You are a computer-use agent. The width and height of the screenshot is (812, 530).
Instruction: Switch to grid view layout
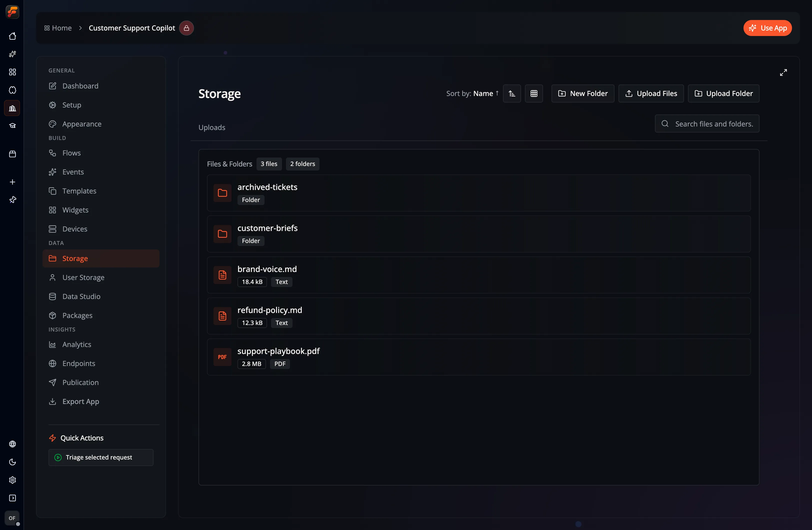[534, 93]
